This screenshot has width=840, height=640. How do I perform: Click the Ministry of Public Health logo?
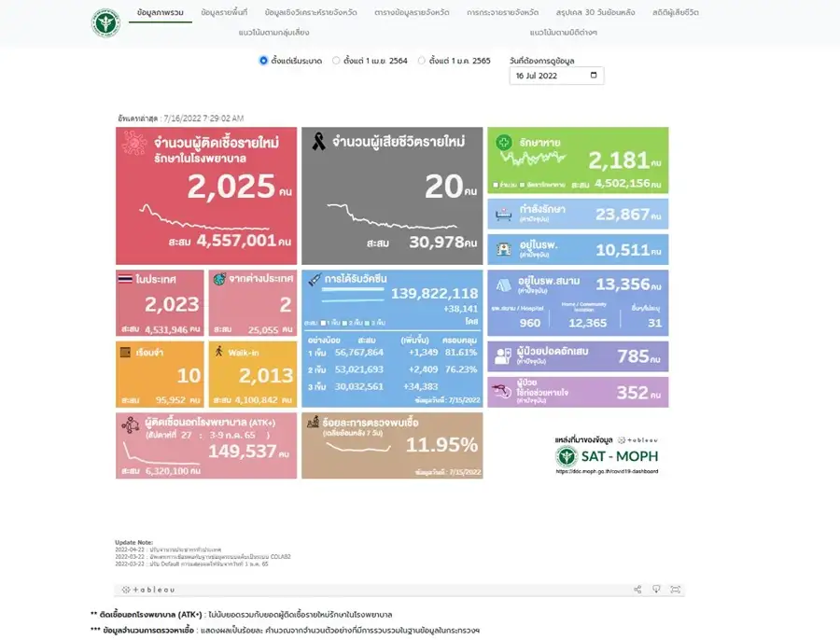coord(105,23)
